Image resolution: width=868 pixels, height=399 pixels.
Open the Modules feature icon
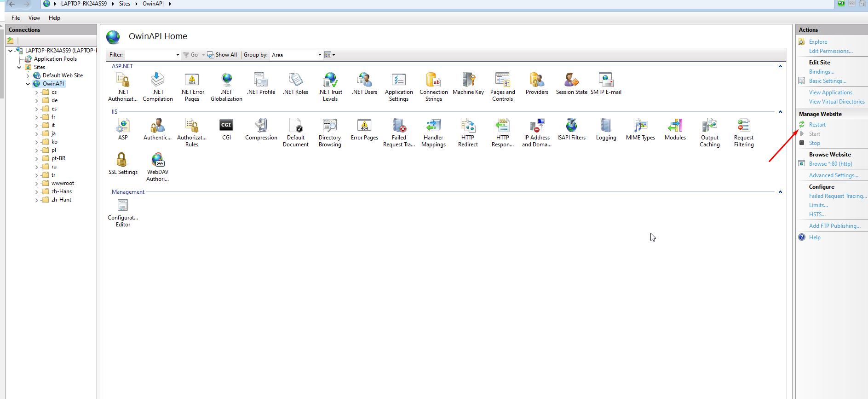[675, 129]
